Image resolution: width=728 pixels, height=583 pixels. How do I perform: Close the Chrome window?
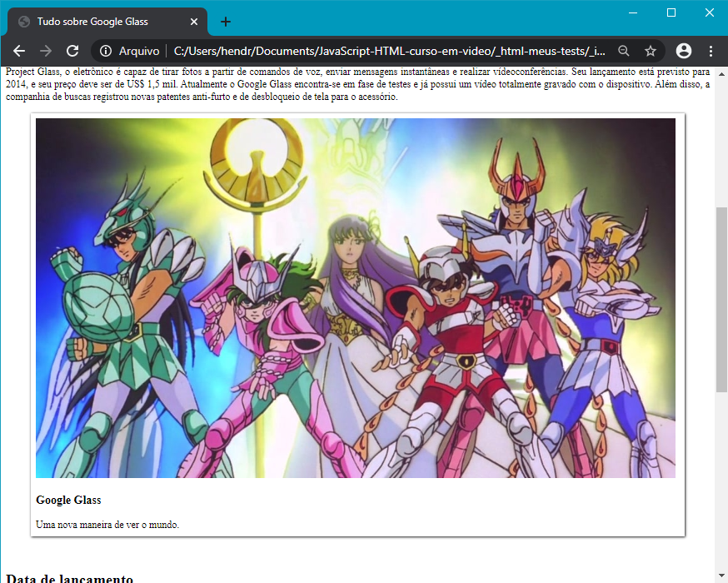point(710,13)
